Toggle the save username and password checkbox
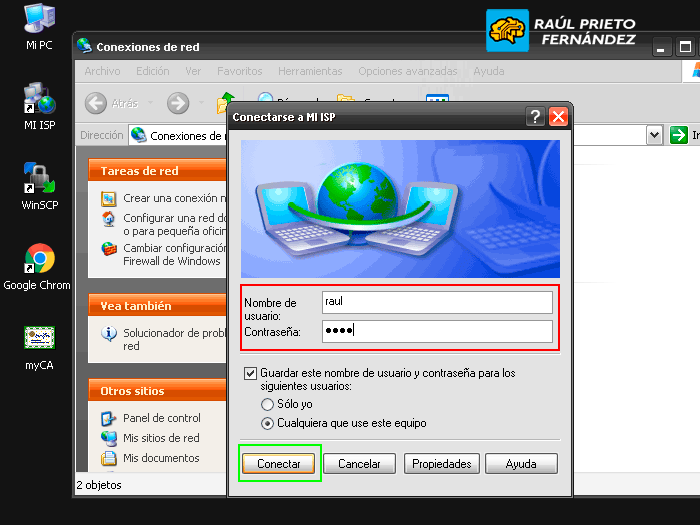Viewport: 700px width, 525px height. 251,373
